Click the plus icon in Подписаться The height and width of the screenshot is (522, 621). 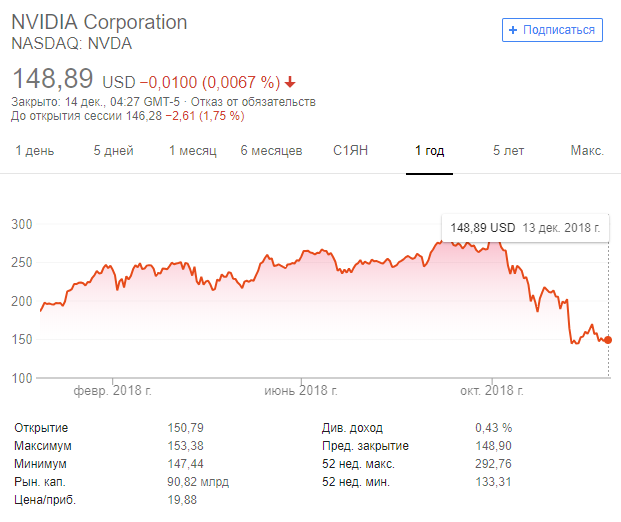pos(514,30)
